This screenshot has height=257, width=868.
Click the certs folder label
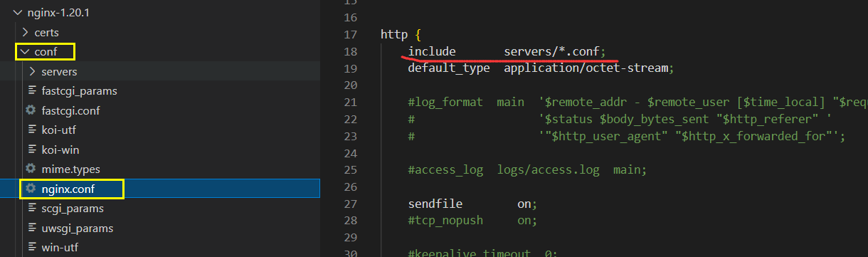(47, 33)
